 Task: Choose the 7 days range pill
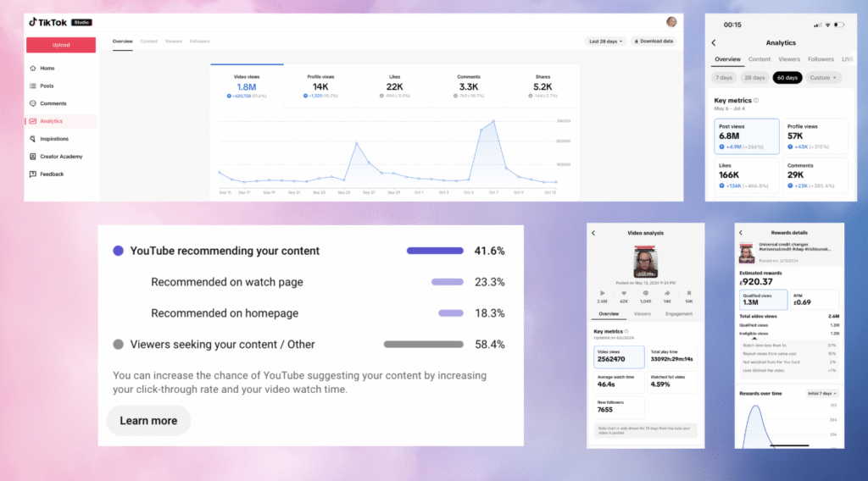pos(724,78)
